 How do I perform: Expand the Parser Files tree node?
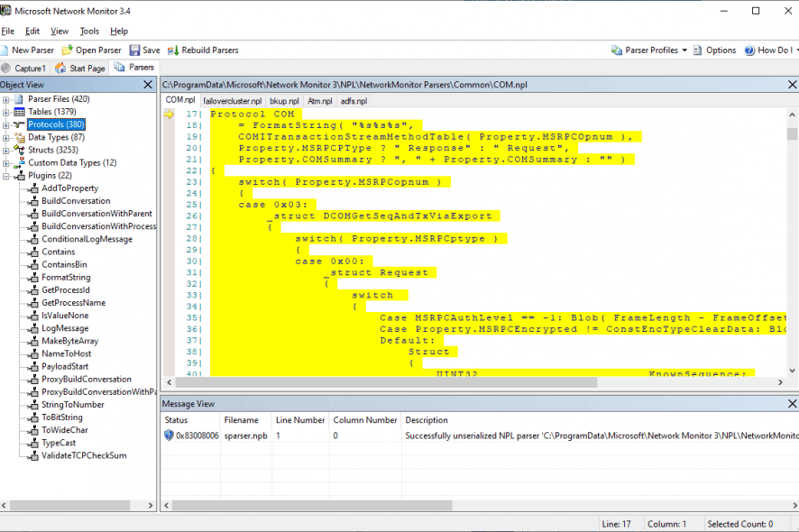click(5, 99)
